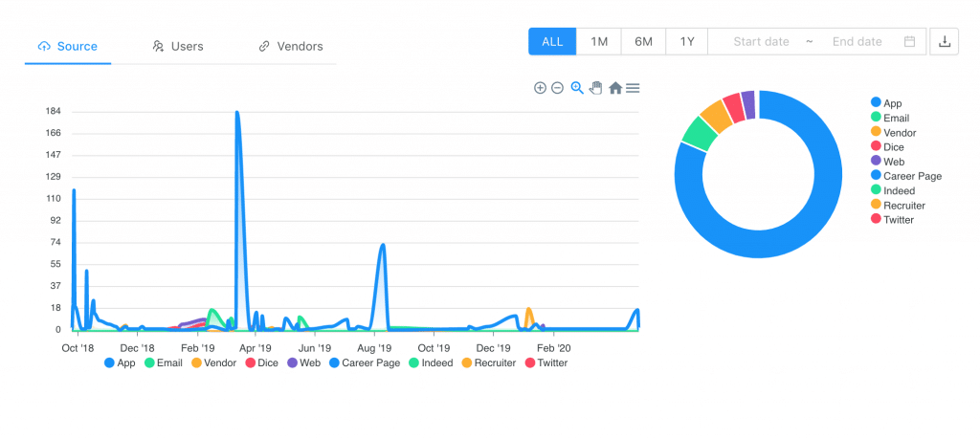Click Dice in the donut legend

[x=887, y=146]
